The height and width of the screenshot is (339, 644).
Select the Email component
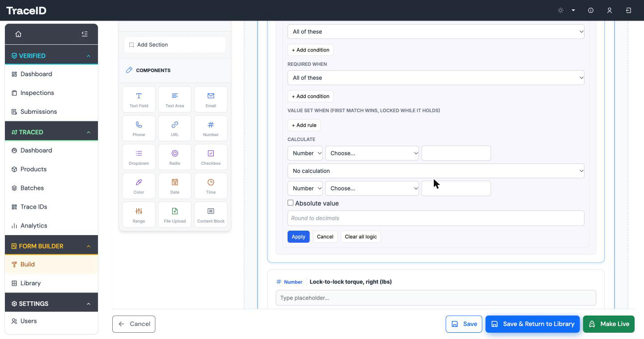[211, 99]
